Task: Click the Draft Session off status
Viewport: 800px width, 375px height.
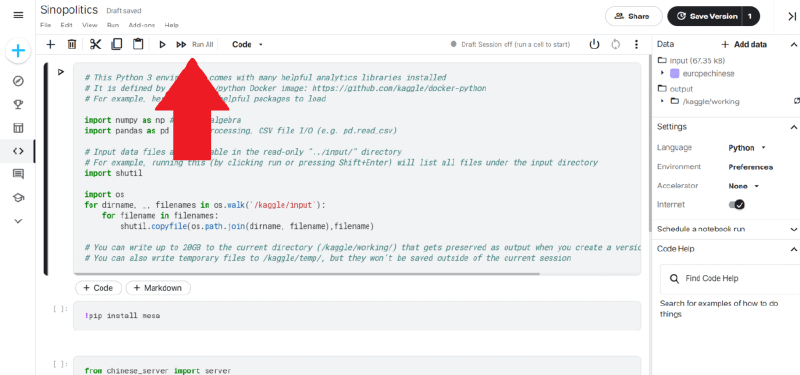Action: [x=510, y=44]
